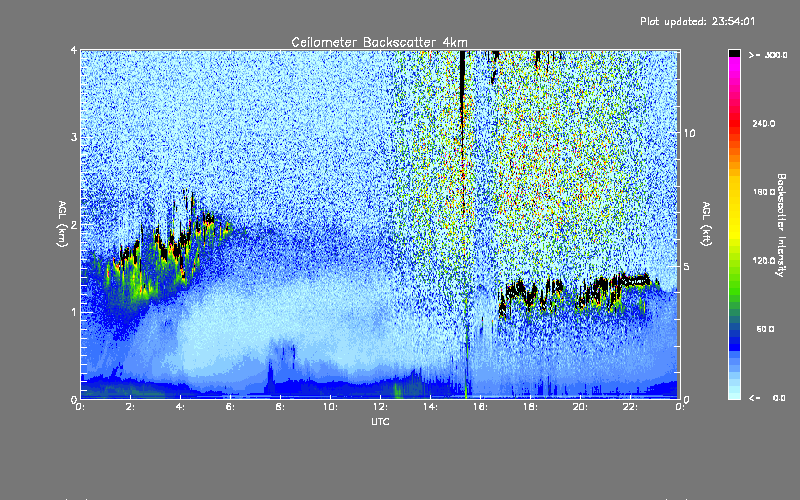
Task: Select the "Ceilometer Backscatter 4km" plot title
Action: (x=379, y=42)
